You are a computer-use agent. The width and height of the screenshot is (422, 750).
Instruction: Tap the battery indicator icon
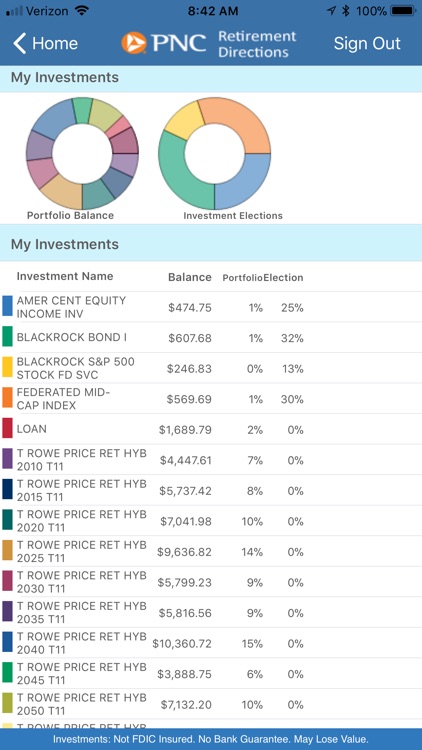pos(403,11)
